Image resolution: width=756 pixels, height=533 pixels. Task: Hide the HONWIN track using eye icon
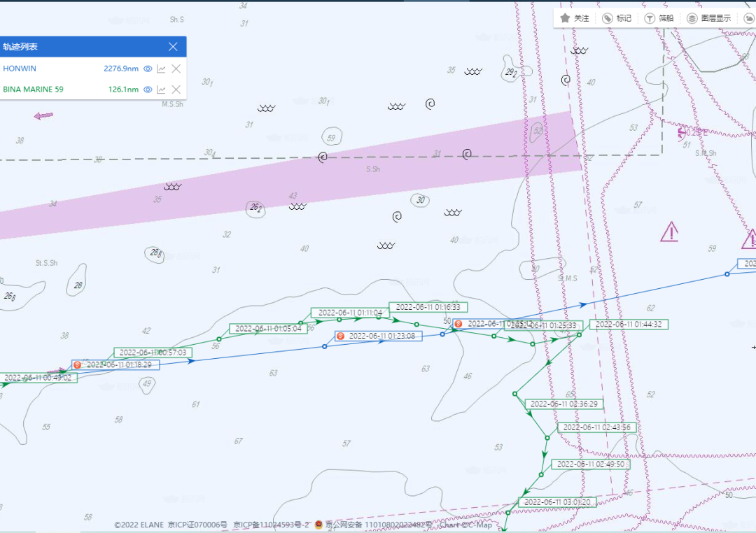point(148,69)
